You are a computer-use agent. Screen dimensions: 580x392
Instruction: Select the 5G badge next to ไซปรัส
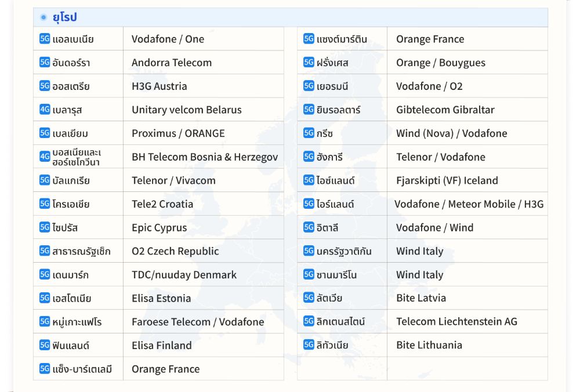[45, 227]
